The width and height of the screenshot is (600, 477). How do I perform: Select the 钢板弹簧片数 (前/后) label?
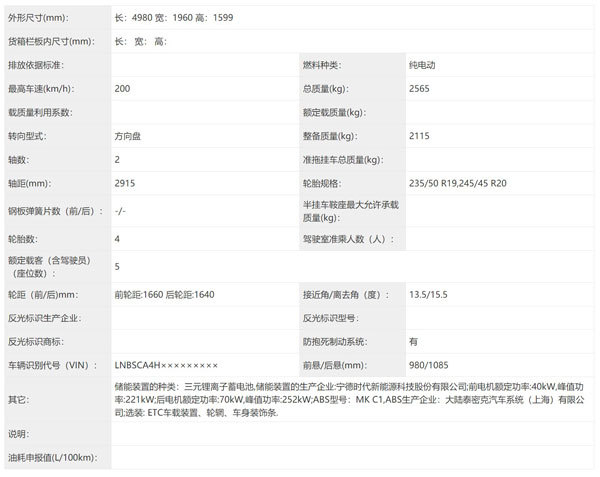(x=55, y=211)
